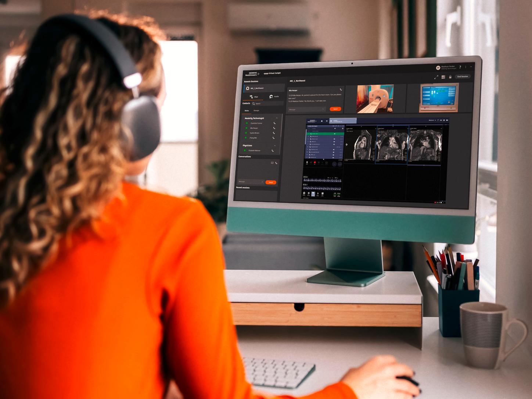This screenshot has height=399, width=532.
Task: Select the MR_1_Northwest remote session
Action: [x=264, y=88]
